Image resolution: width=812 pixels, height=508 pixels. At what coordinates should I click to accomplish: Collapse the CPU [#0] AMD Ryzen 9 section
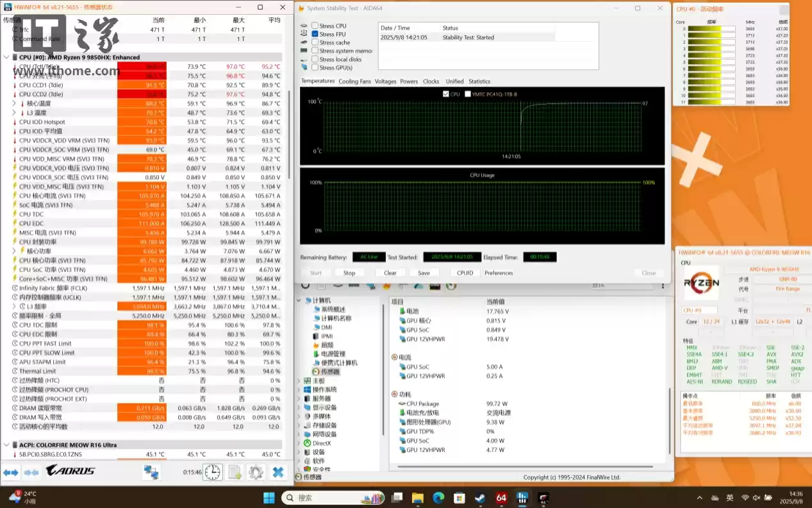[x=6, y=57]
